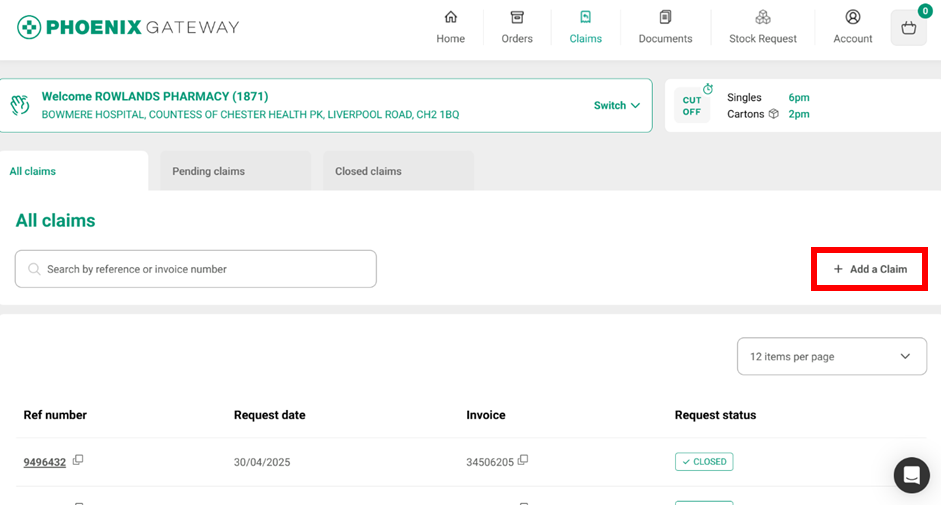Open the Documents section icon

665,18
